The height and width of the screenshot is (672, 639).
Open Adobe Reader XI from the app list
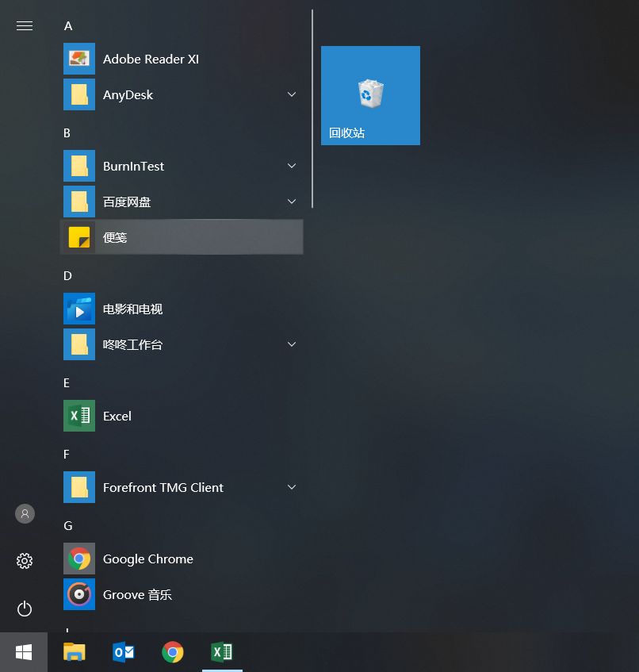(x=151, y=60)
